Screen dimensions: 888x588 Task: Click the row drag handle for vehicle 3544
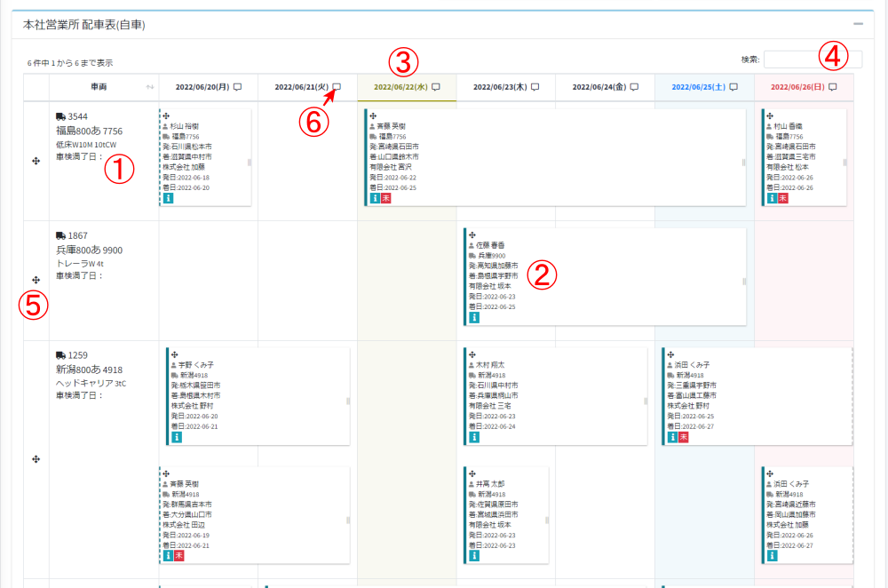pos(36,161)
